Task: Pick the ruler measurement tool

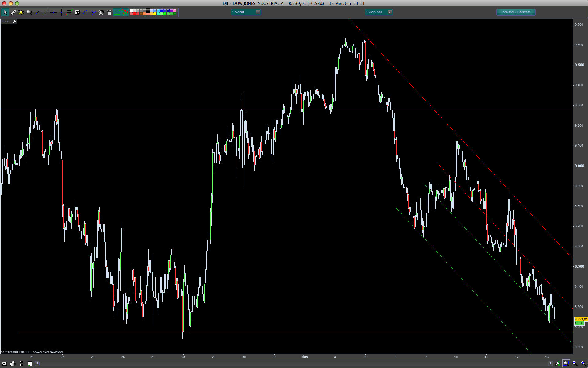Action: pyautogui.click(x=13, y=12)
